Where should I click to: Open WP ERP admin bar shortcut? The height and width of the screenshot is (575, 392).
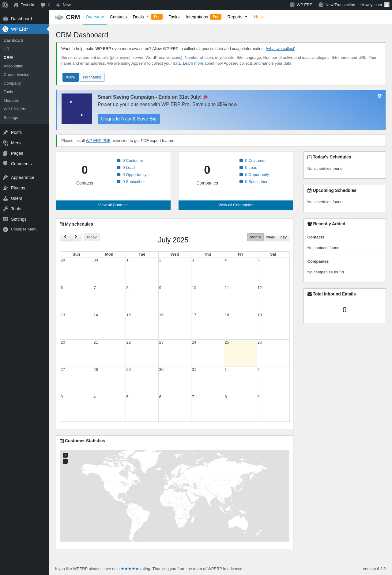tap(301, 5)
